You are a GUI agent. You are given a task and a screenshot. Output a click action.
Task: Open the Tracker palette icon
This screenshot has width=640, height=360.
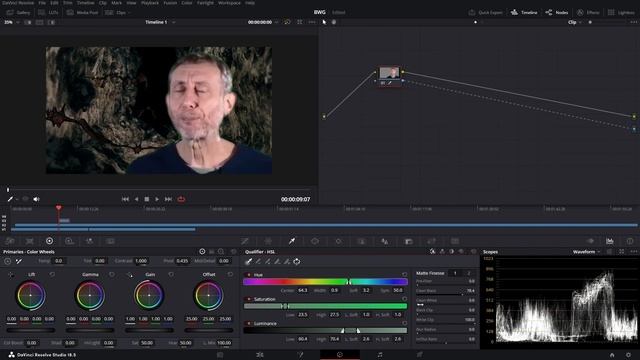pos(338,241)
